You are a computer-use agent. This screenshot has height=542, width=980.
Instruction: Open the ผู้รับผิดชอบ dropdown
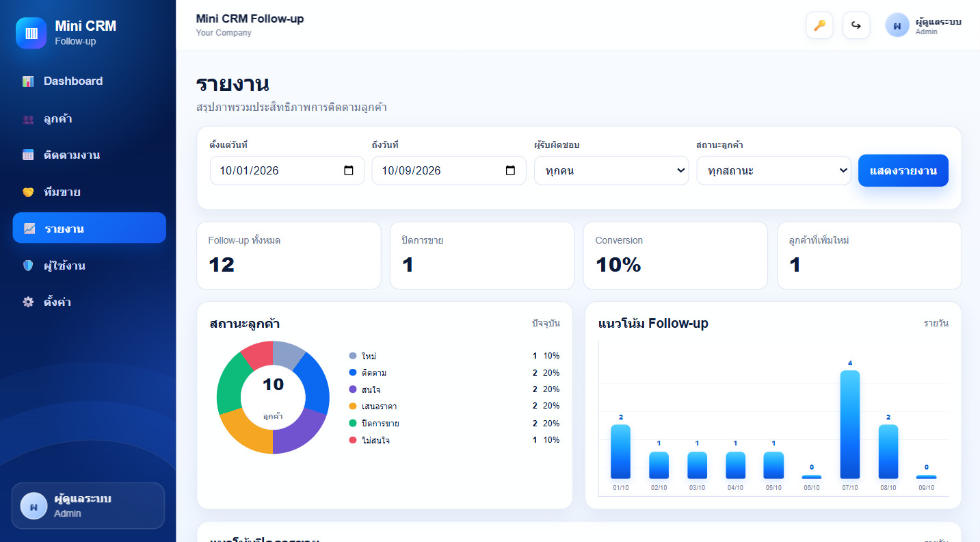[x=611, y=170]
